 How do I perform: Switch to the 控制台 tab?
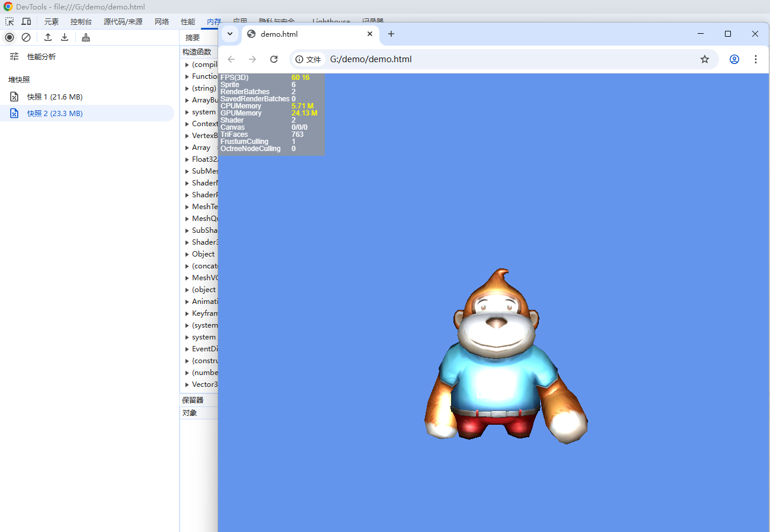click(81, 21)
